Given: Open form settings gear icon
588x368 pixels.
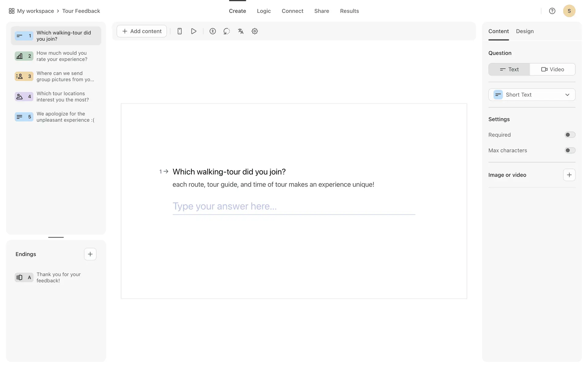Looking at the screenshot, I should coord(254,31).
